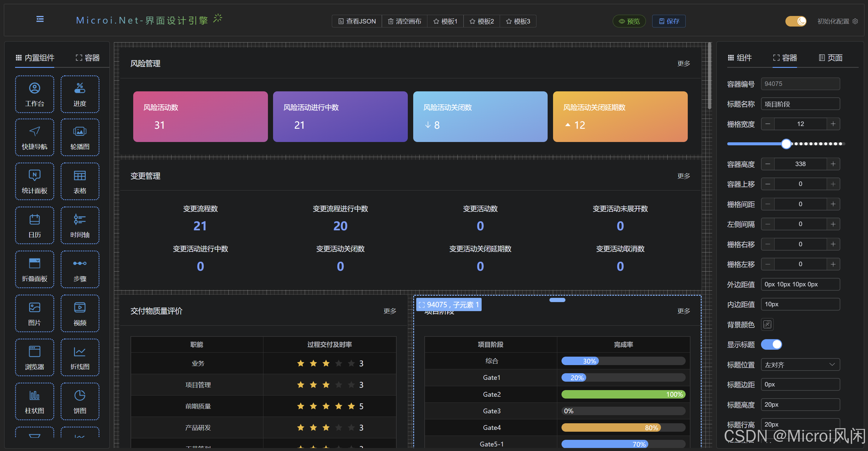Click the 标题高度 input field
The height and width of the screenshot is (451, 868).
coord(800,405)
